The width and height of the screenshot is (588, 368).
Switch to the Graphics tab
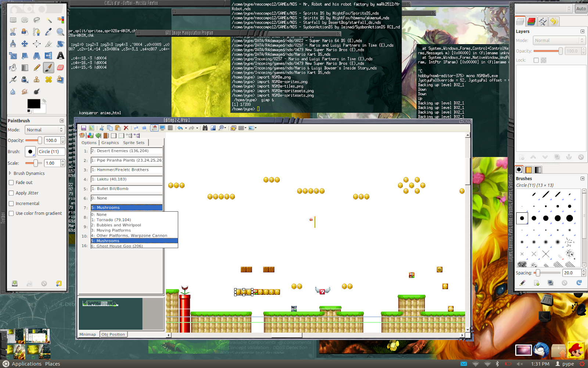point(110,142)
